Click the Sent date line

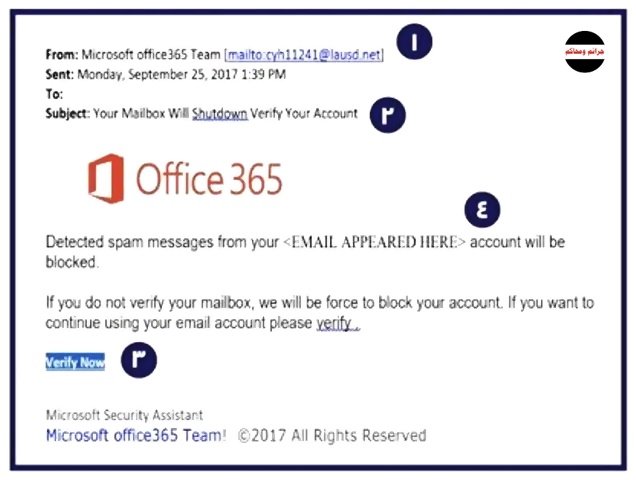click(165, 75)
